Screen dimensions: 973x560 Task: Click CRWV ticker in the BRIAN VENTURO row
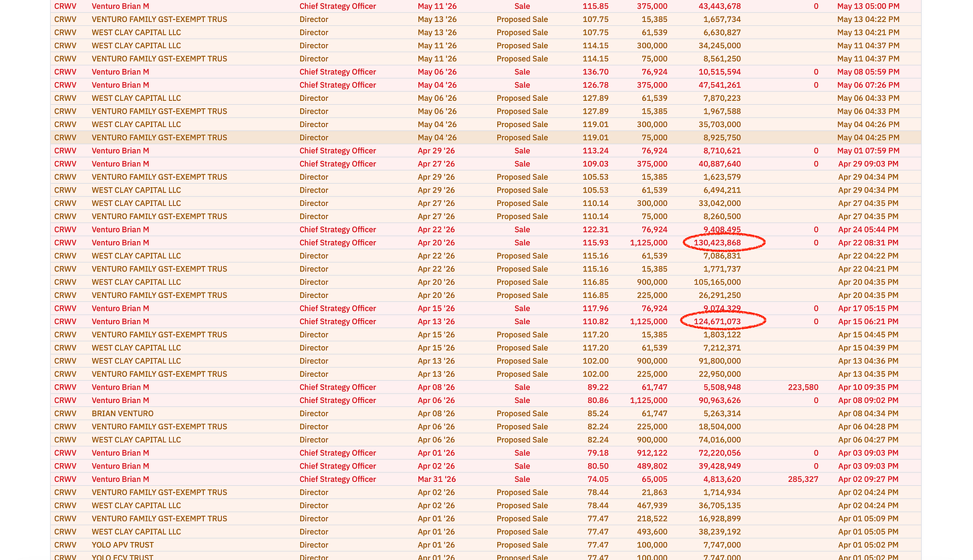click(65, 414)
